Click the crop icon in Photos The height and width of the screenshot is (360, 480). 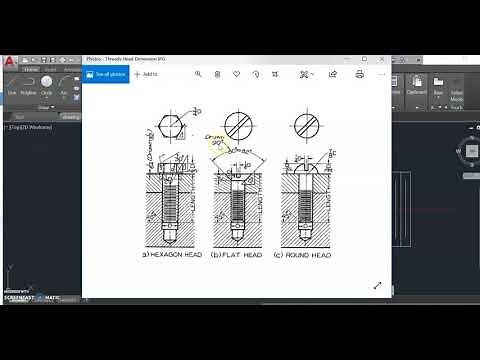(275, 74)
